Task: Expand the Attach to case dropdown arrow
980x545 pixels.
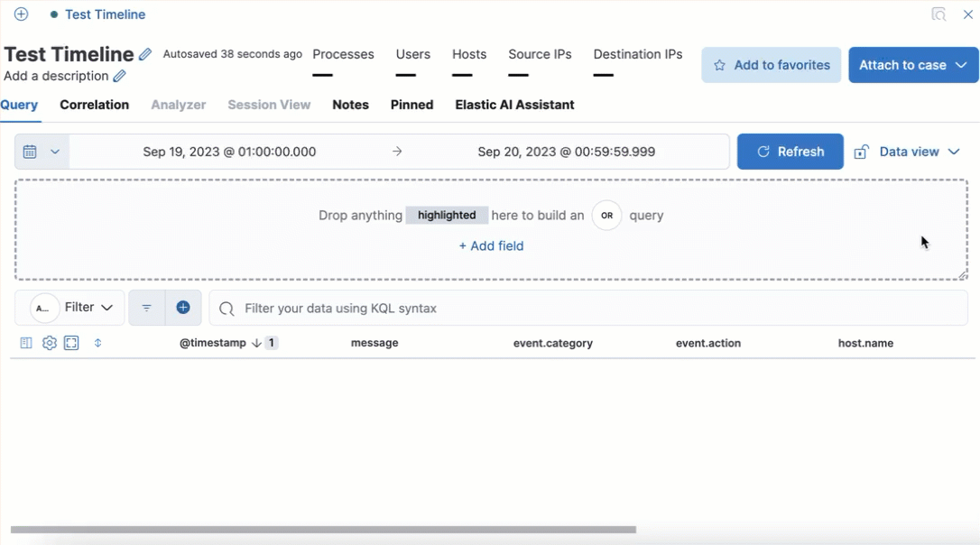Action: tap(961, 64)
